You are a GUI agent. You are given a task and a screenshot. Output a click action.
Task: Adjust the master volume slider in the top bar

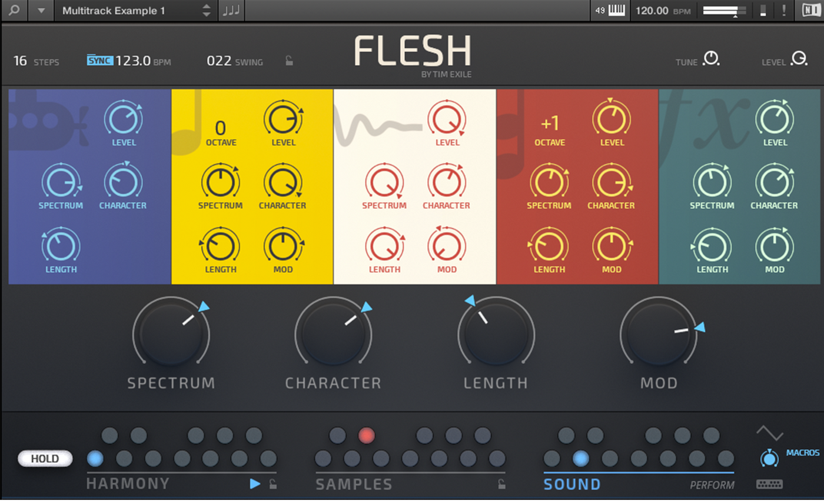coord(725,11)
